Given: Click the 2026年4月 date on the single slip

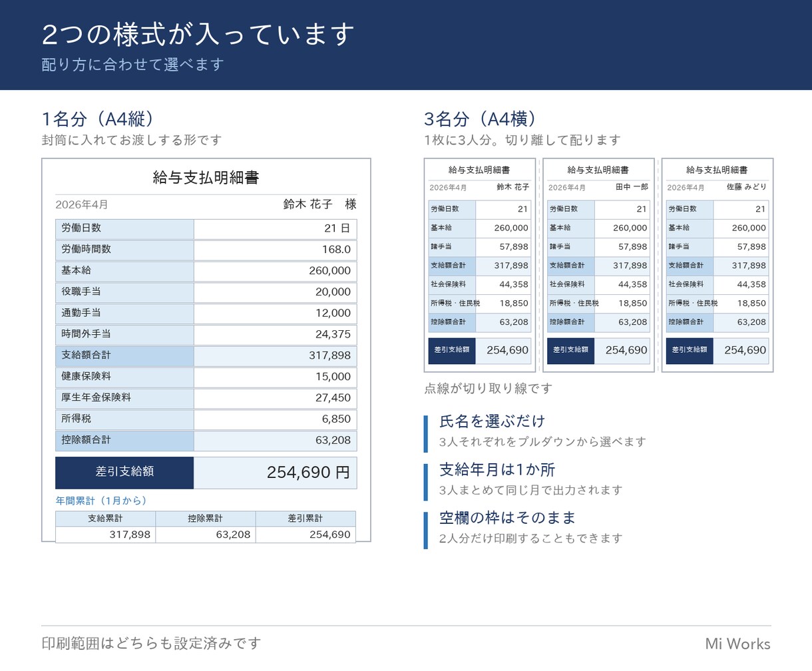Looking at the screenshot, I should click(82, 205).
